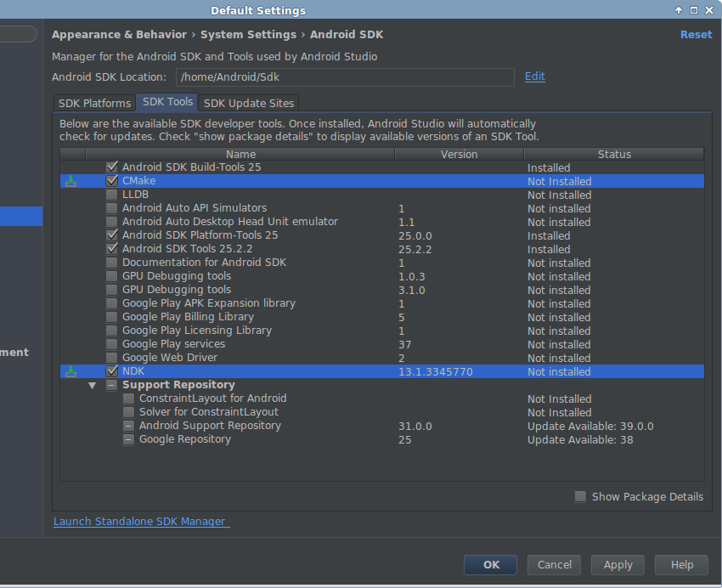Check Google Play services checkbox

pyautogui.click(x=112, y=344)
